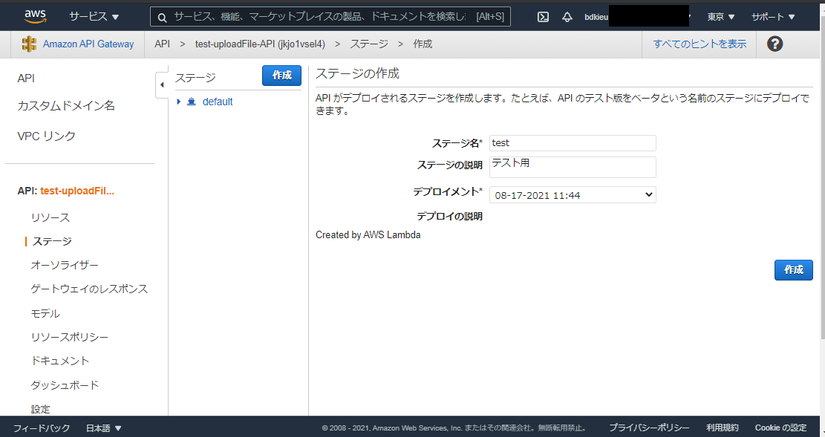Open test-uploadFile-API breadcrumb
Image resolution: width=825 pixels, height=437 pixels.
click(x=260, y=44)
